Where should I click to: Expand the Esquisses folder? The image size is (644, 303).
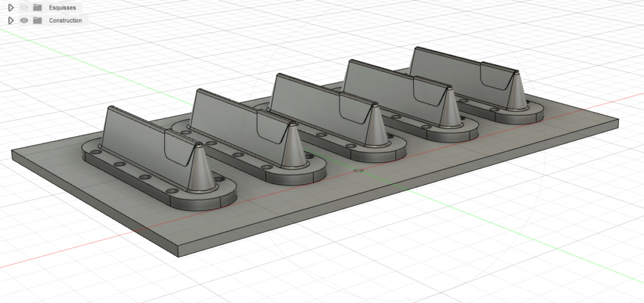(11, 8)
